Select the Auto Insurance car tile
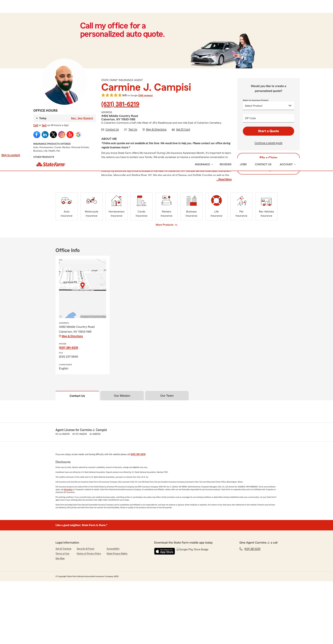Image resolution: width=333 pixels, height=644 pixels. tap(66, 206)
